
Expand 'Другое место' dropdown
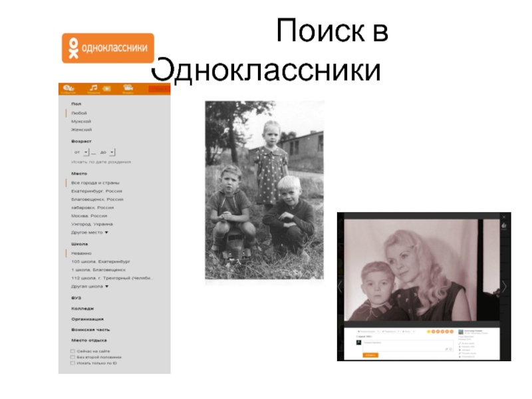tap(90, 232)
